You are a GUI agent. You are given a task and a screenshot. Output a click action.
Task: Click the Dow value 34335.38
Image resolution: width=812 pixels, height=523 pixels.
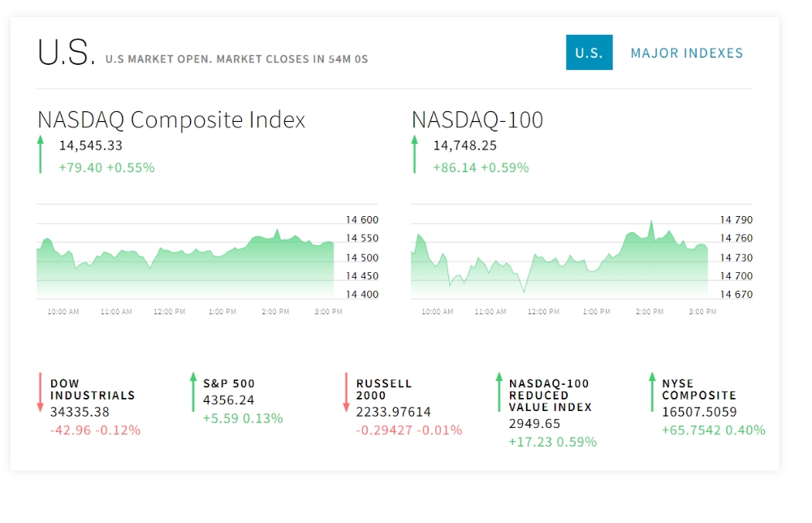(x=80, y=413)
